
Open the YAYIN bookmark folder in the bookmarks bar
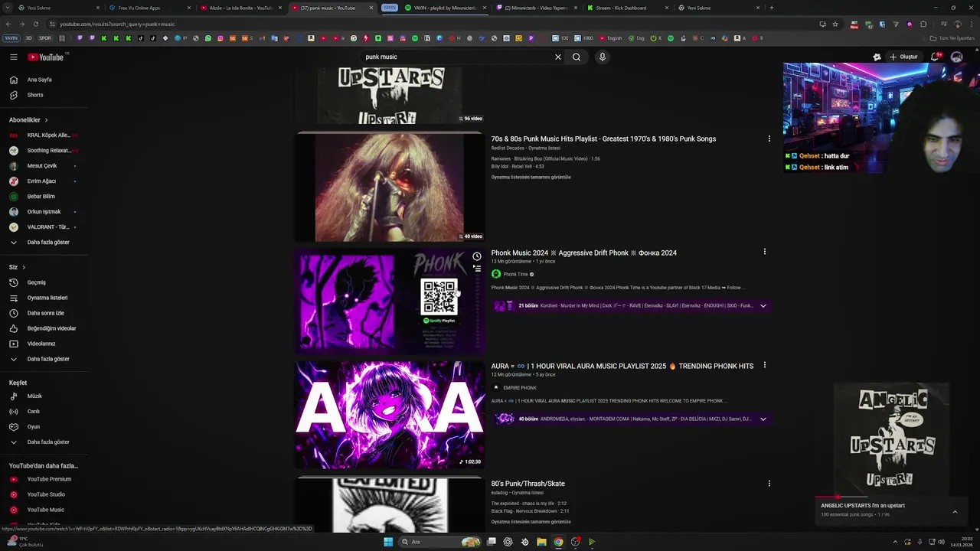(11, 38)
